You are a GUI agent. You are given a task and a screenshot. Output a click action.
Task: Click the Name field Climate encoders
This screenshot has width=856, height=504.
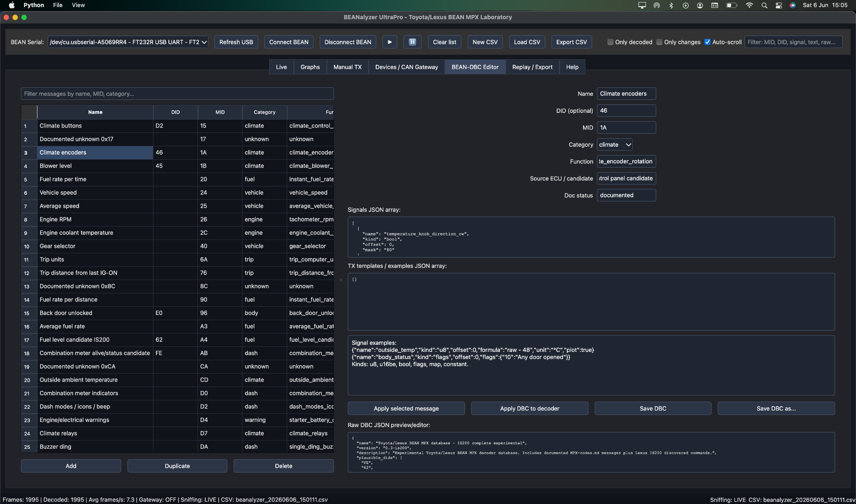pyautogui.click(x=626, y=94)
